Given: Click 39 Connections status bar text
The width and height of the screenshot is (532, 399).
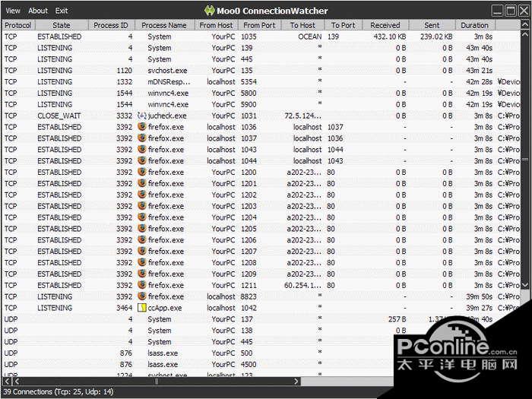Looking at the screenshot, I should 59,391.
